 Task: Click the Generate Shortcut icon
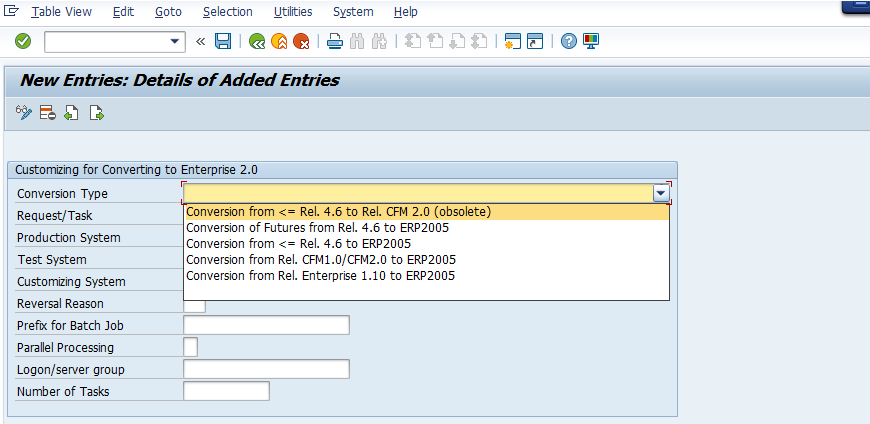coord(535,41)
